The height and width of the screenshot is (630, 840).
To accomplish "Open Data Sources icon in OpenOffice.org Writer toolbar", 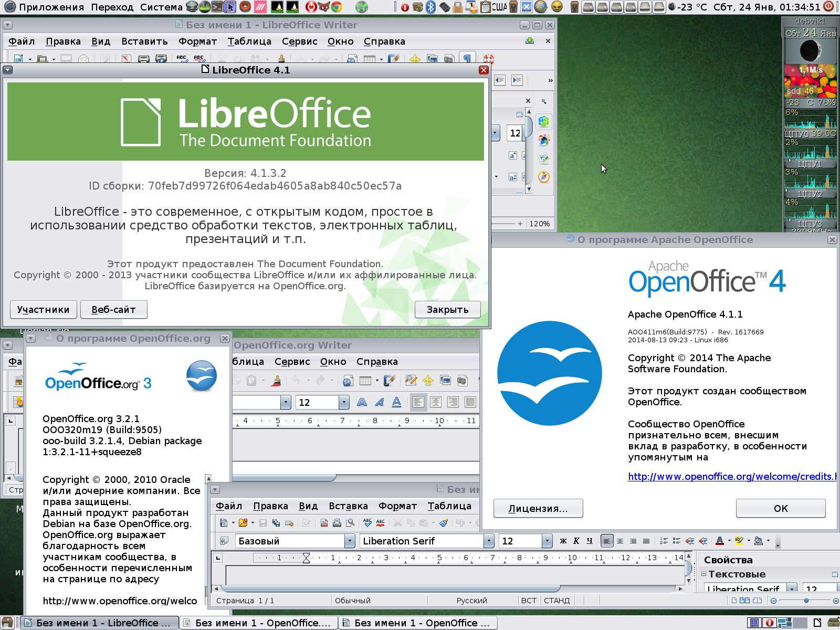I will coord(463,381).
